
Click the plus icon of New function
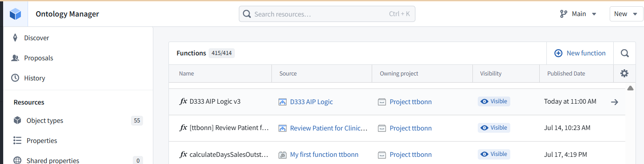coord(558,53)
